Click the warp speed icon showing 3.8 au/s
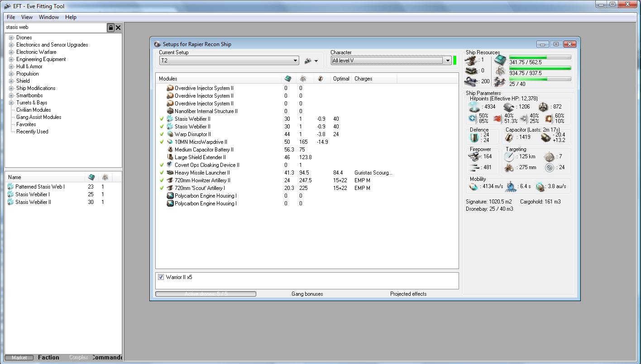Image resolution: width=641 pixels, height=364 pixels. point(540,186)
